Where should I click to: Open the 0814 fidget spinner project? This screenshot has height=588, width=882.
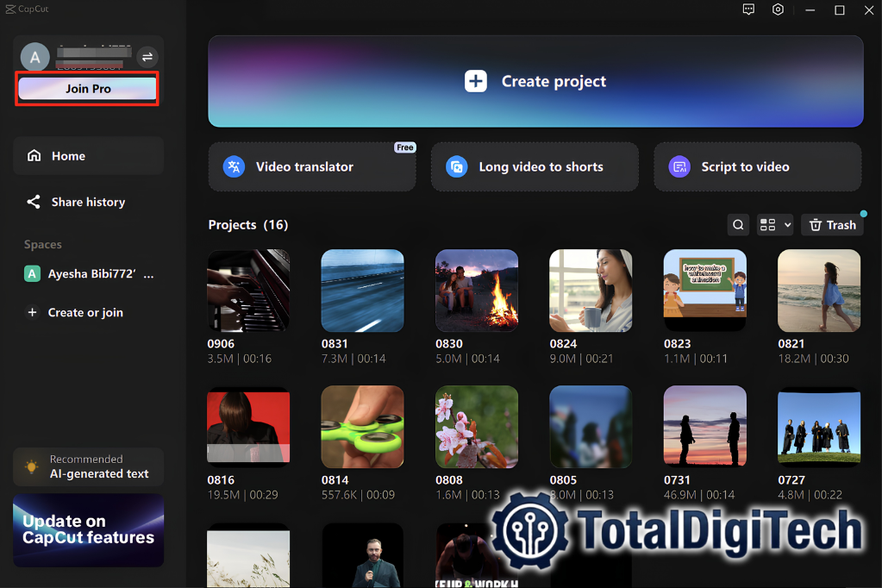point(362,427)
